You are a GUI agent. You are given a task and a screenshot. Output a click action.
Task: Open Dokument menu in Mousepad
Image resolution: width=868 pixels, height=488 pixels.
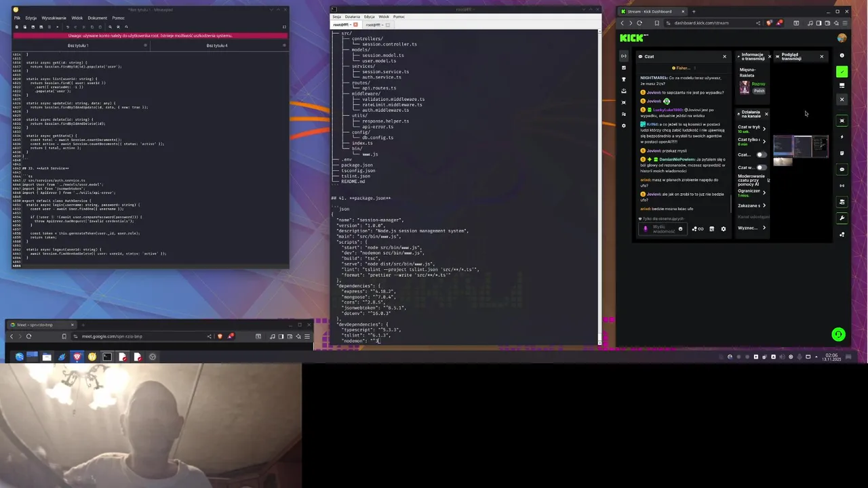pyautogui.click(x=97, y=18)
